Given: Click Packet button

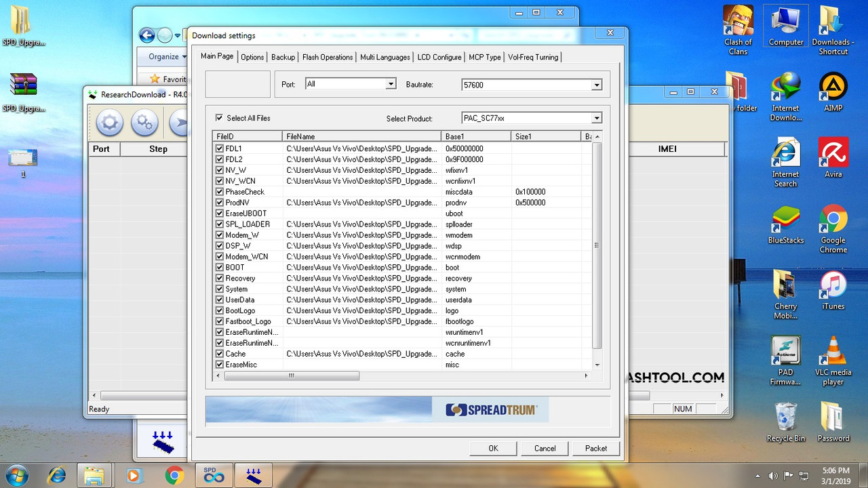Looking at the screenshot, I should (x=596, y=448).
